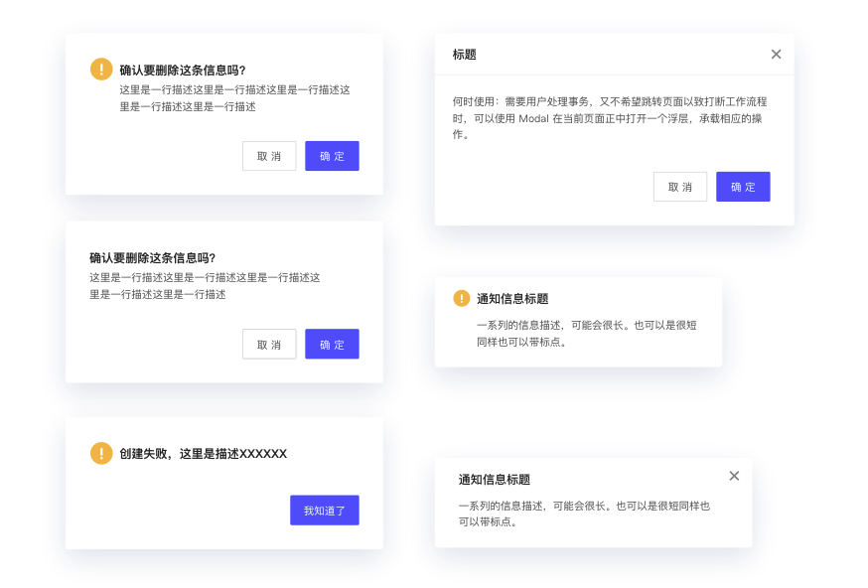Dismiss the iconless 通知信息标题 notification via X
The height and width of the screenshot is (588, 868).
pyautogui.click(x=734, y=476)
